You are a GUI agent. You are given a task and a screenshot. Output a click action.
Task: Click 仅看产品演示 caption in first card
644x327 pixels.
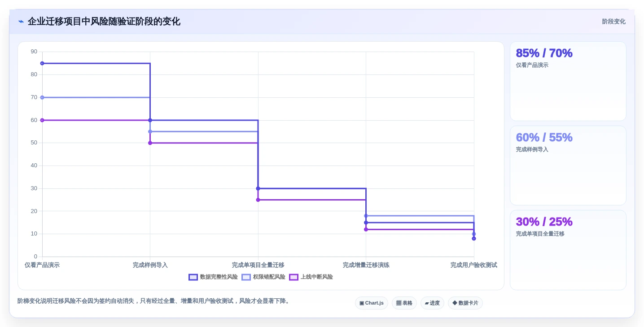pos(532,65)
